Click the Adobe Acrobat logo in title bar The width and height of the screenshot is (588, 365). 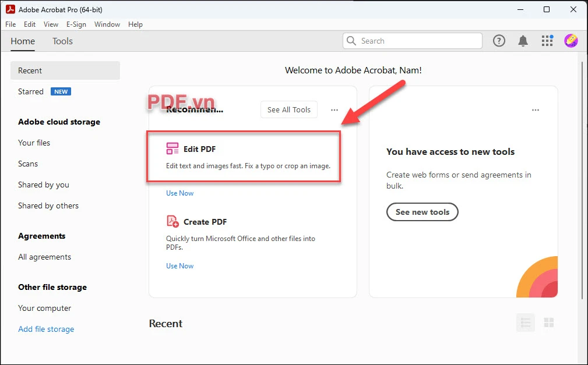point(10,9)
